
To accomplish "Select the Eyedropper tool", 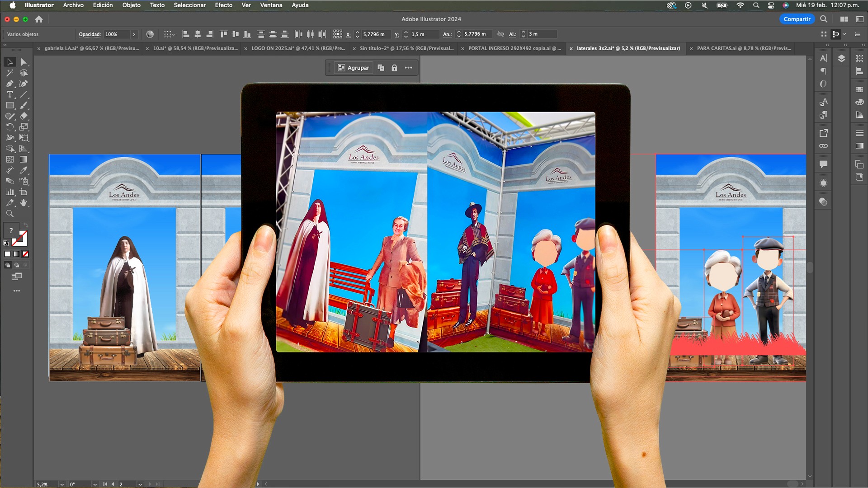I will click(24, 170).
